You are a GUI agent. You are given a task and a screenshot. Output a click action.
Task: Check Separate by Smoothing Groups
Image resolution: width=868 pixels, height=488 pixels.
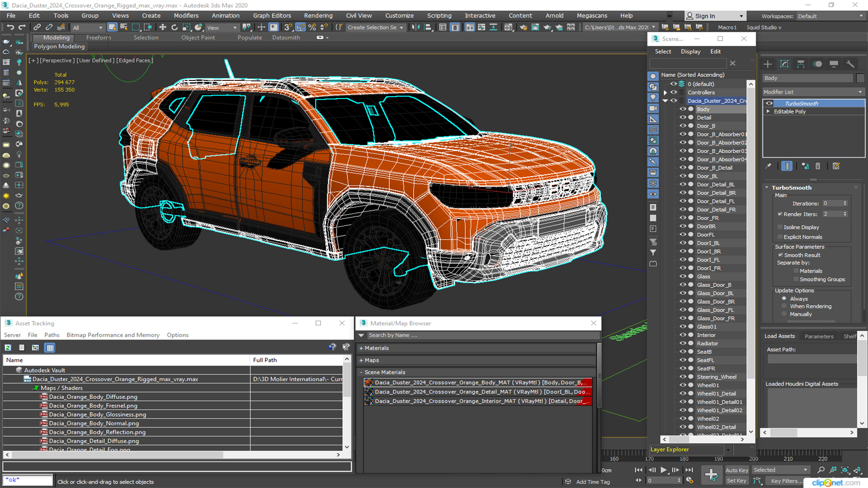pyautogui.click(x=796, y=279)
